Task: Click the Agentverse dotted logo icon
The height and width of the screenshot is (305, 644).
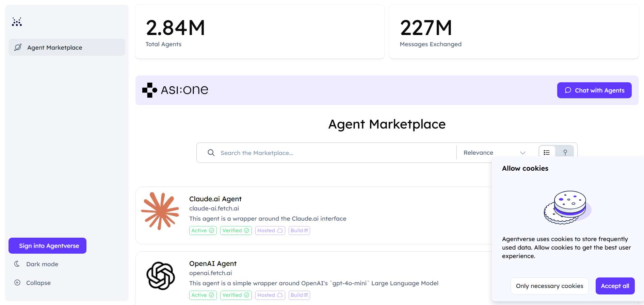Action: click(17, 22)
